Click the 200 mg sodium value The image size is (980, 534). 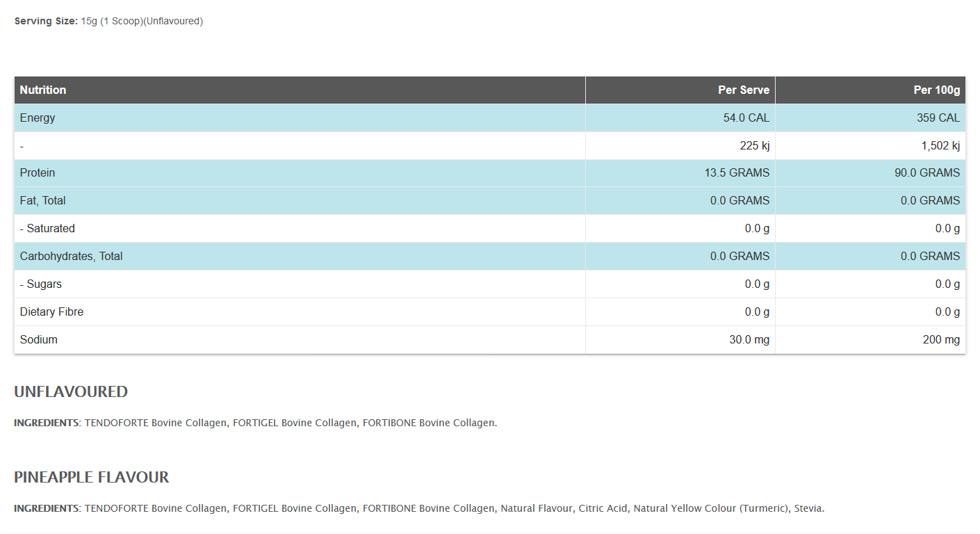click(x=940, y=339)
